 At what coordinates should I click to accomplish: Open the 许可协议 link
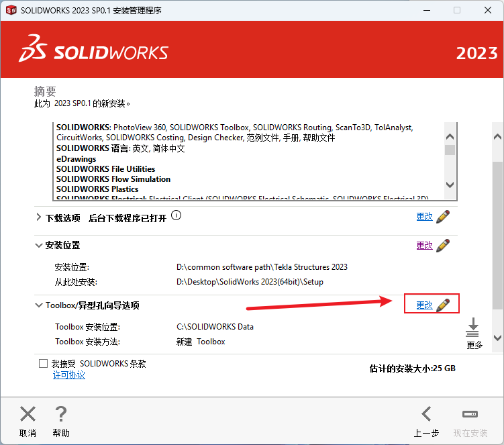pyautogui.click(x=68, y=375)
